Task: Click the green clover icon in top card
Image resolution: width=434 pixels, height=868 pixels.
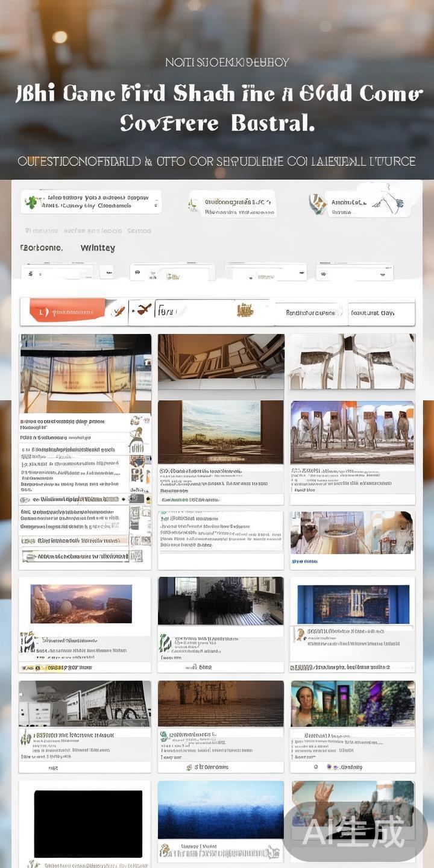Action: point(31,203)
